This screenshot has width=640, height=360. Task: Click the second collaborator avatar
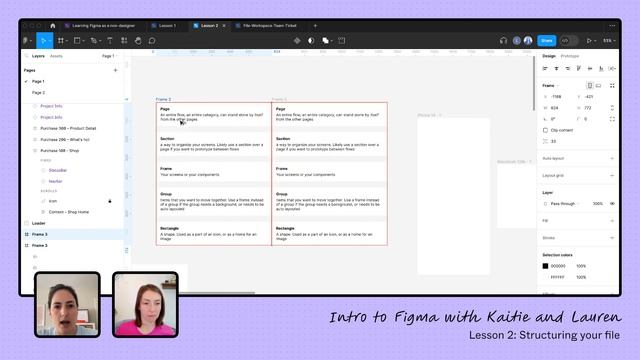528,41
